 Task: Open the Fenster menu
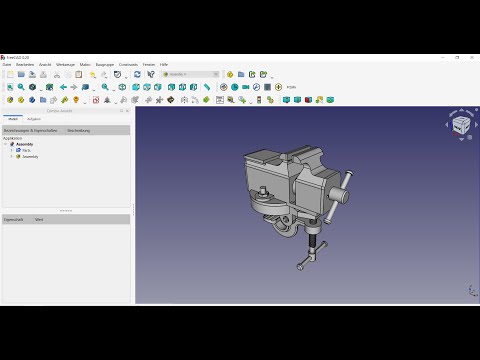coord(149,64)
